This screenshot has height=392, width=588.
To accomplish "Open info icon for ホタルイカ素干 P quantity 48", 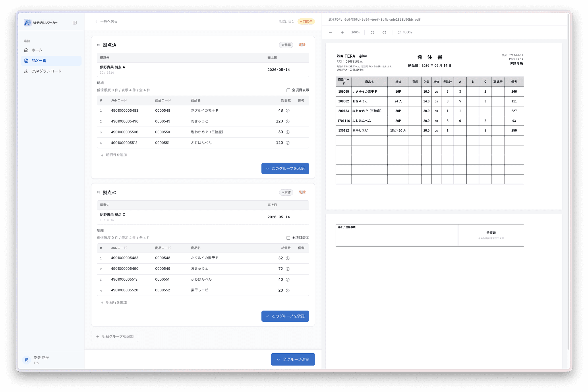I will click(x=288, y=111).
